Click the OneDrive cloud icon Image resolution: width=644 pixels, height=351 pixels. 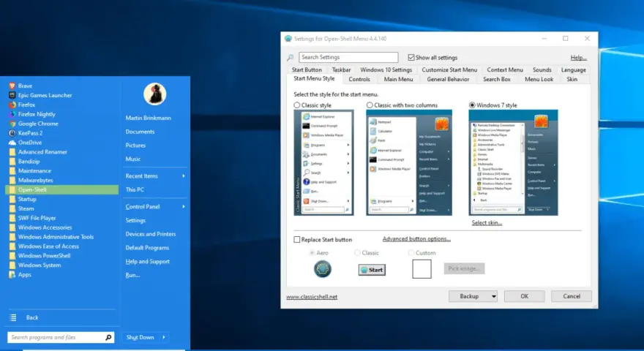12,143
